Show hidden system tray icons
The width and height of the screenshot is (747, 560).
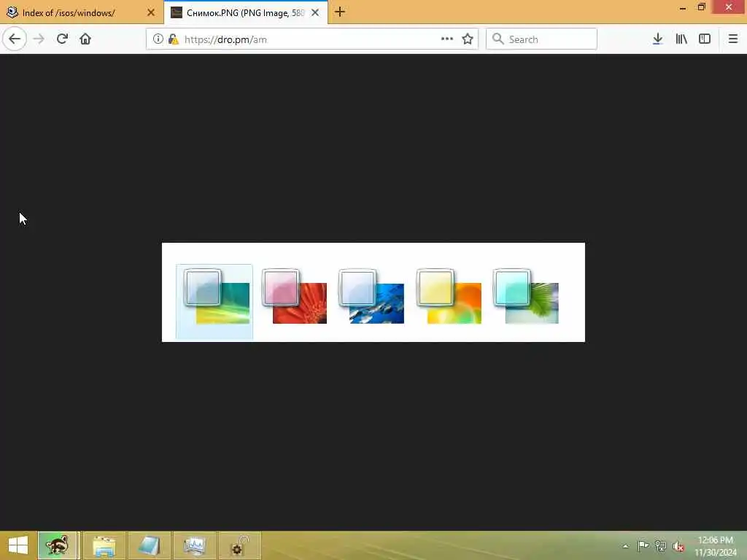tap(625, 546)
